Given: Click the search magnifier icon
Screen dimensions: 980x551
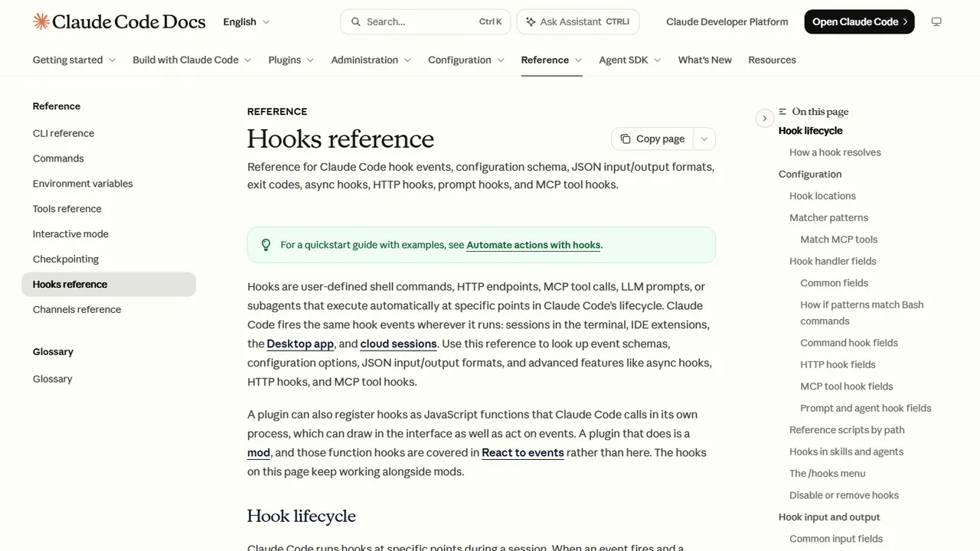Looking at the screenshot, I should (x=355, y=21).
